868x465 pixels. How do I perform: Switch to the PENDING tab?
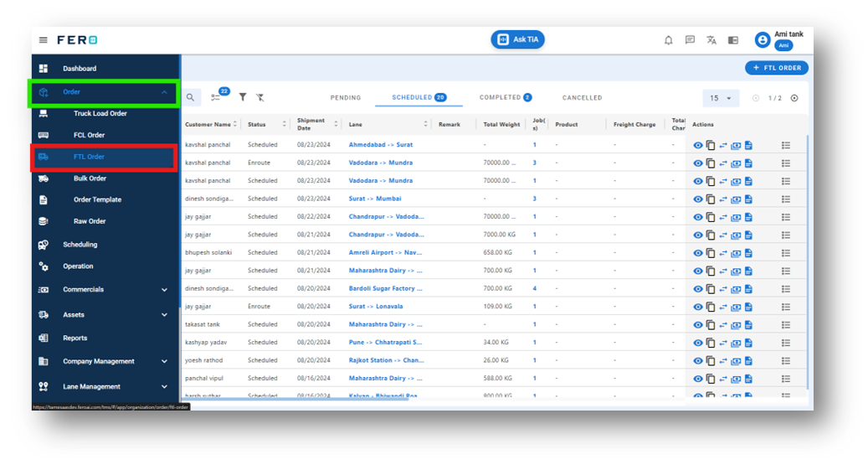click(346, 97)
